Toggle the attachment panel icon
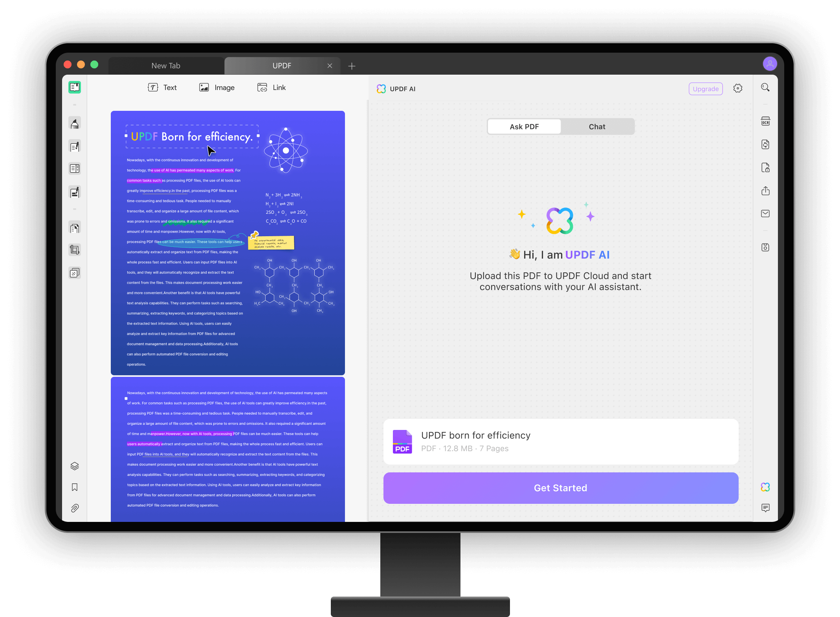Viewport: 840px width, 617px height. (75, 509)
